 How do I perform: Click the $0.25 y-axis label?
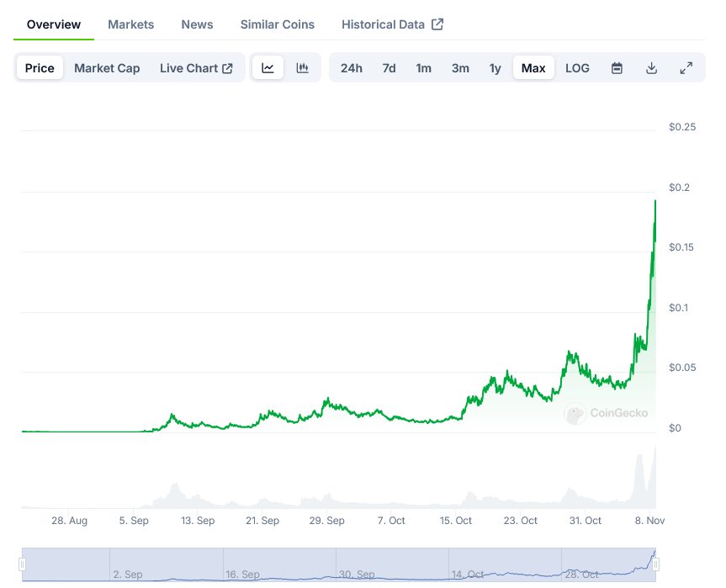tap(682, 127)
